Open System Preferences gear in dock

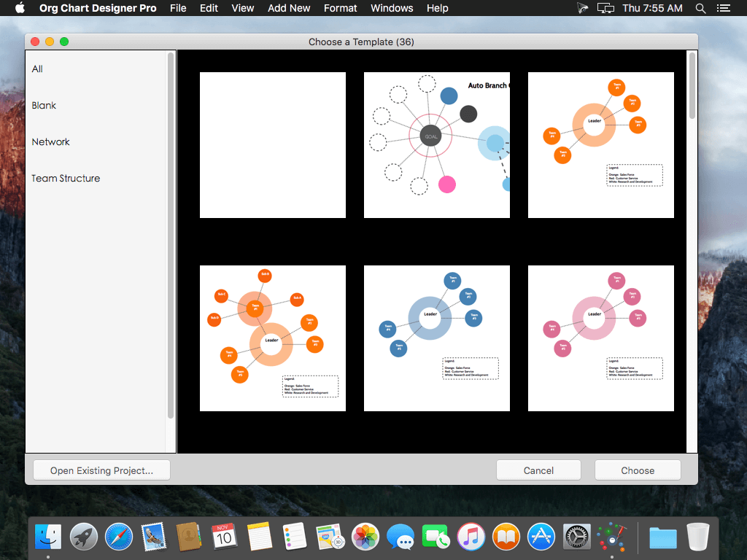576,537
